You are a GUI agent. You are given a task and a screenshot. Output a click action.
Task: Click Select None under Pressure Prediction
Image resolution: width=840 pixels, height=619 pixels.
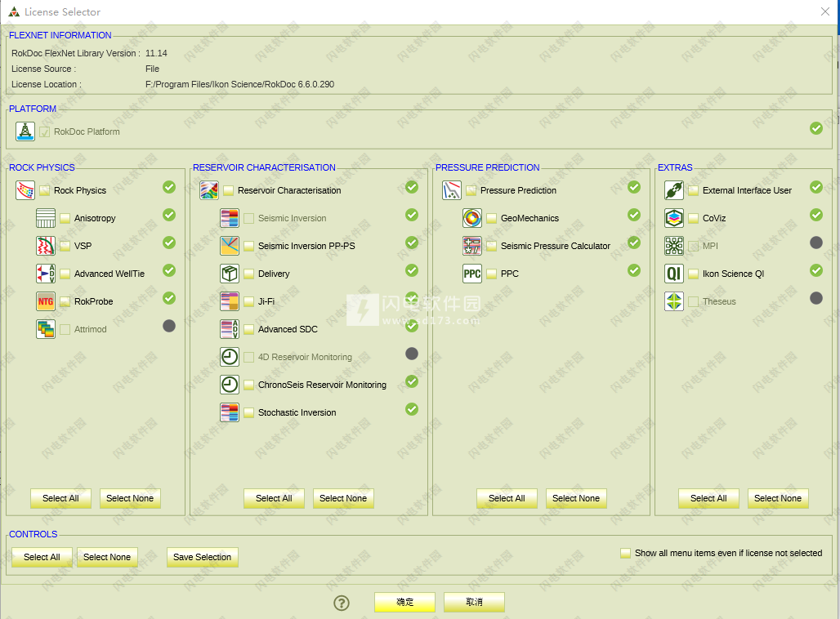pos(576,498)
